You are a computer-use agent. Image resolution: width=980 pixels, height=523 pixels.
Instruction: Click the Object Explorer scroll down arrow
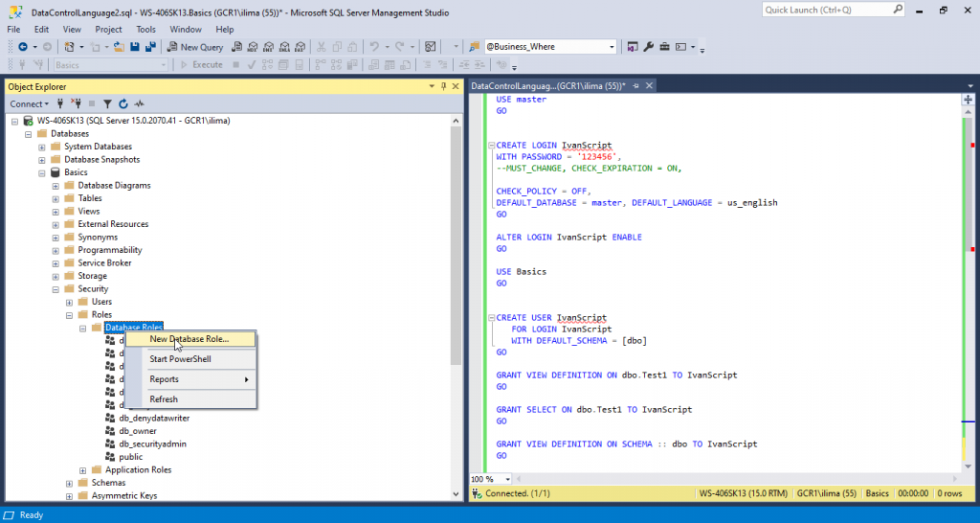click(456, 494)
